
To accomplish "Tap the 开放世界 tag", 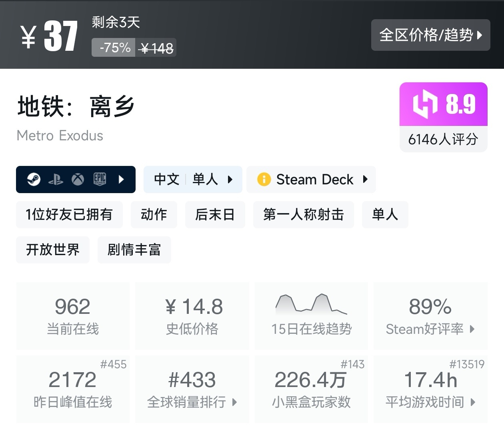I will pos(53,250).
